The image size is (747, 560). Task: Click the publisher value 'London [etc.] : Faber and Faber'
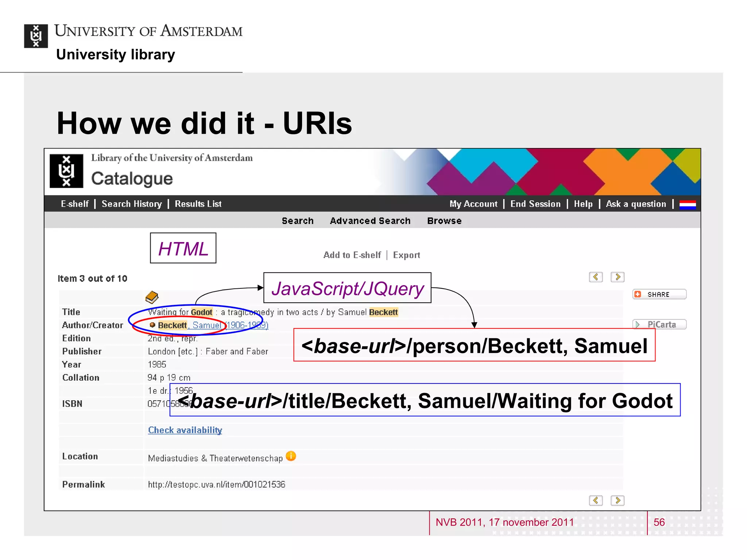click(208, 351)
